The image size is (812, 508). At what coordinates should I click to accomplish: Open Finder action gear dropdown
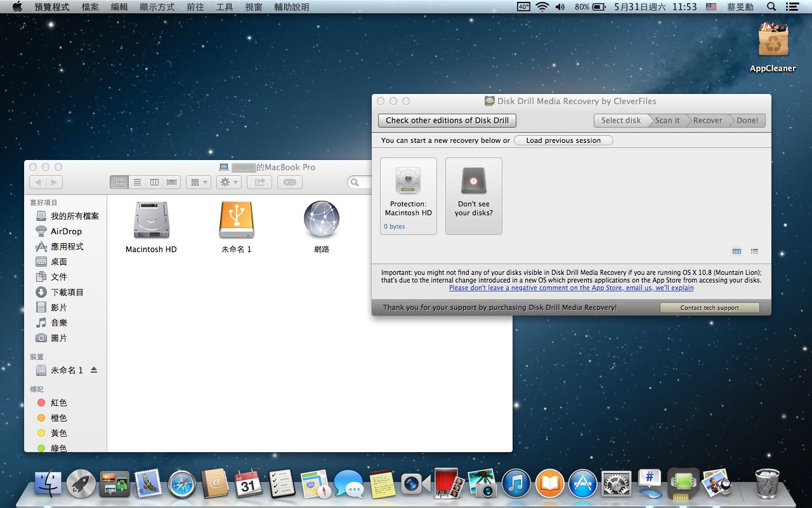click(x=228, y=182)
